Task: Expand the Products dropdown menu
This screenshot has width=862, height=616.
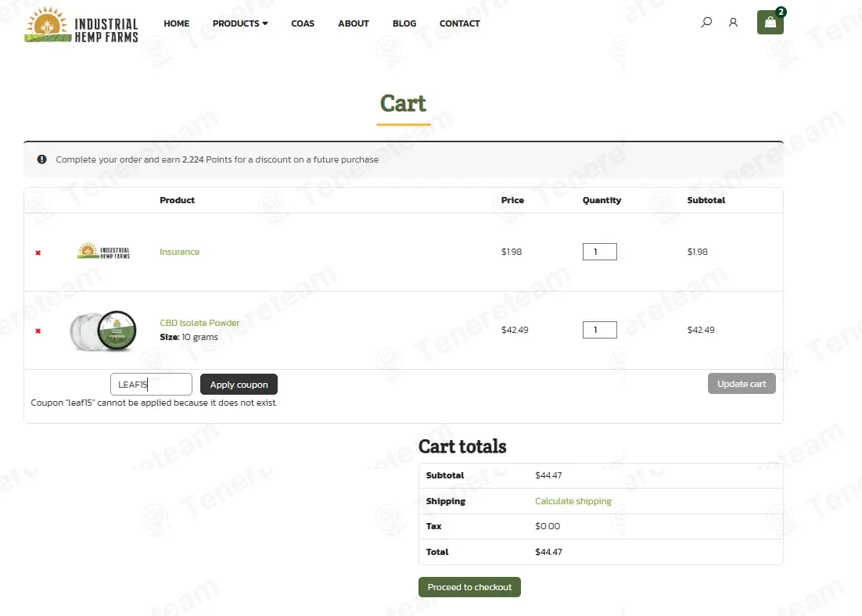Action: (240, 23)
